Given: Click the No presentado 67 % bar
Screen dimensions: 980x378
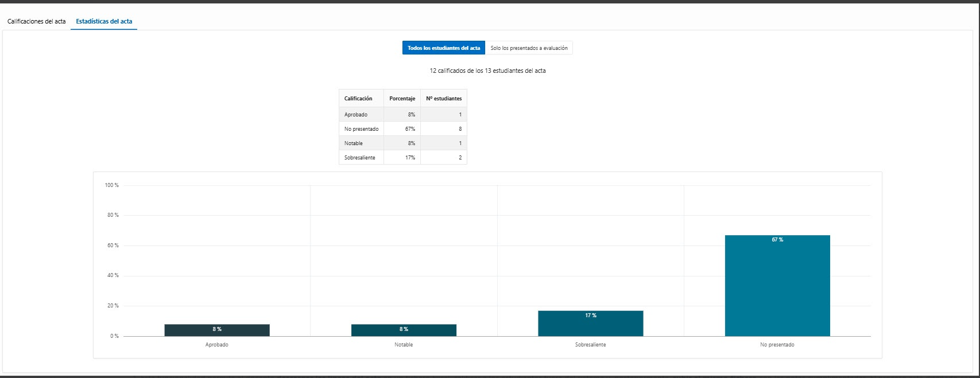Looking at the screenshot, I should pos(777,286).
